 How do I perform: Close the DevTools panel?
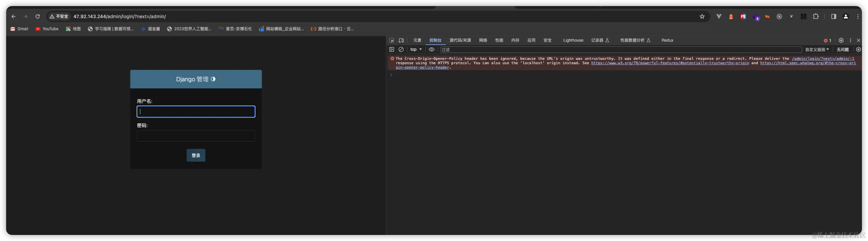(859, 41)
